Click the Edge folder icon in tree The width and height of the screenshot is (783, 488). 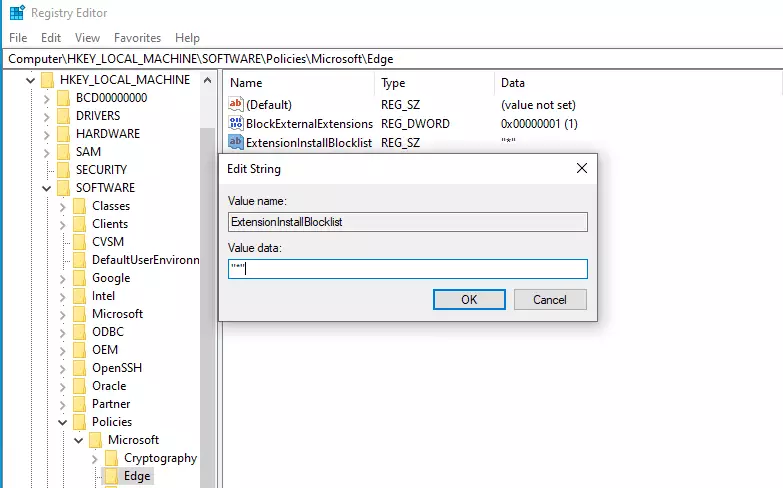tap(111, 476)
